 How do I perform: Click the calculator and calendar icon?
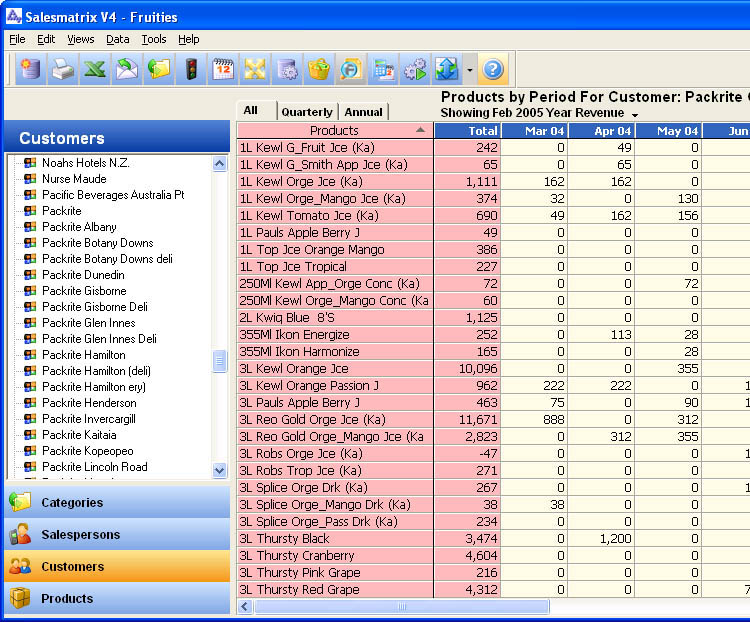[x=383, y=69]
